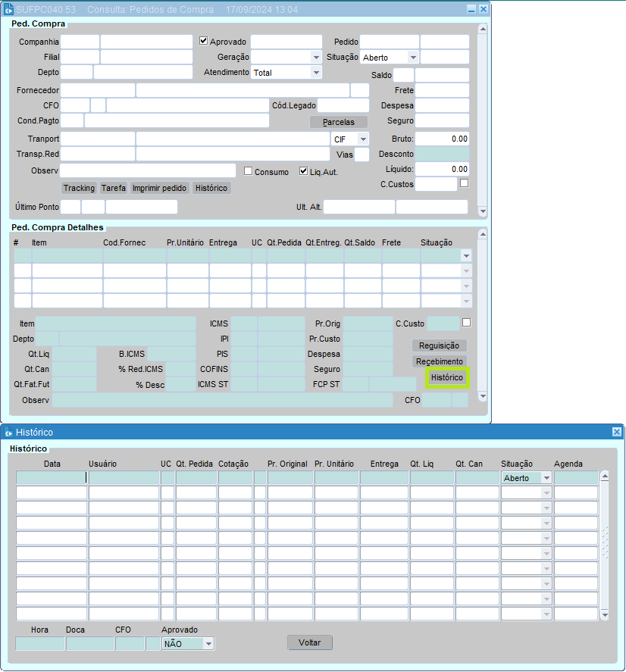
Task: Click the SUFPC040.53 window title icon
Action: [x=8, y=9]
